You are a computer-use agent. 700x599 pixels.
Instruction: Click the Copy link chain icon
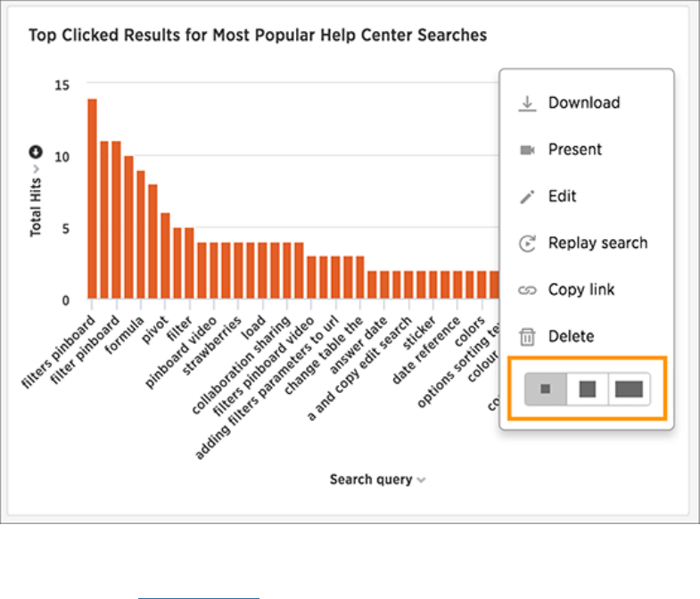tap(527, 290)
